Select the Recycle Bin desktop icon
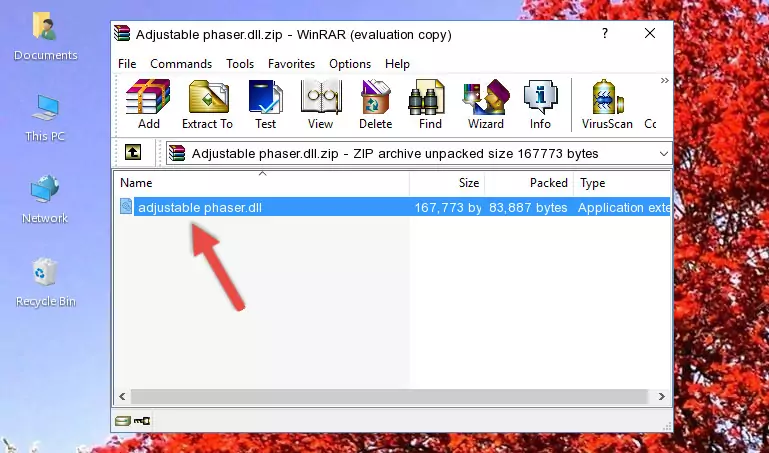 pyautogui.click(x=45, y=282)
